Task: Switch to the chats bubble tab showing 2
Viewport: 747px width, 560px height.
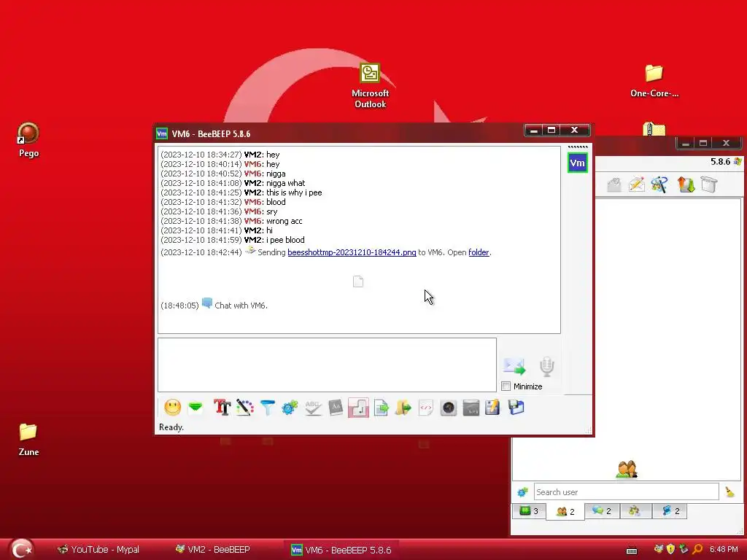Action: 601,511
